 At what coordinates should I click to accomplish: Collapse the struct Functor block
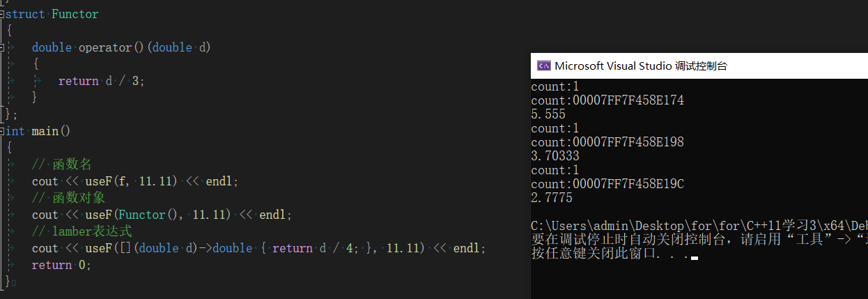coord(2,14)
